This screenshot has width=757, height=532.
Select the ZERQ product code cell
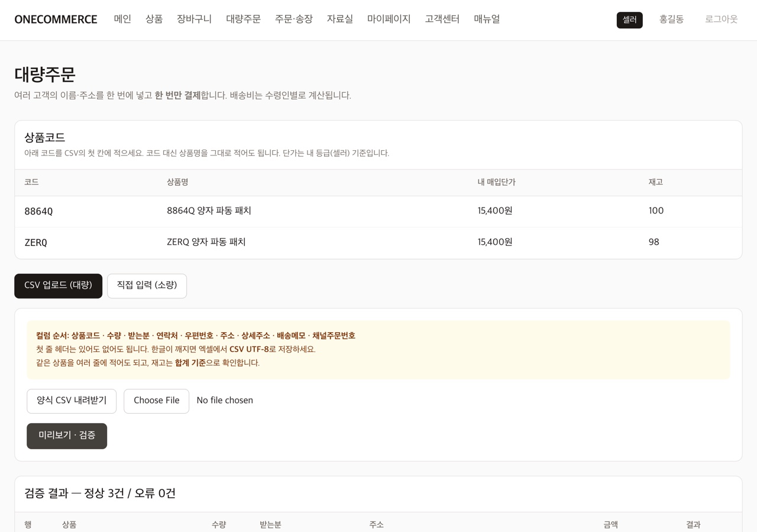click(35, 242)
